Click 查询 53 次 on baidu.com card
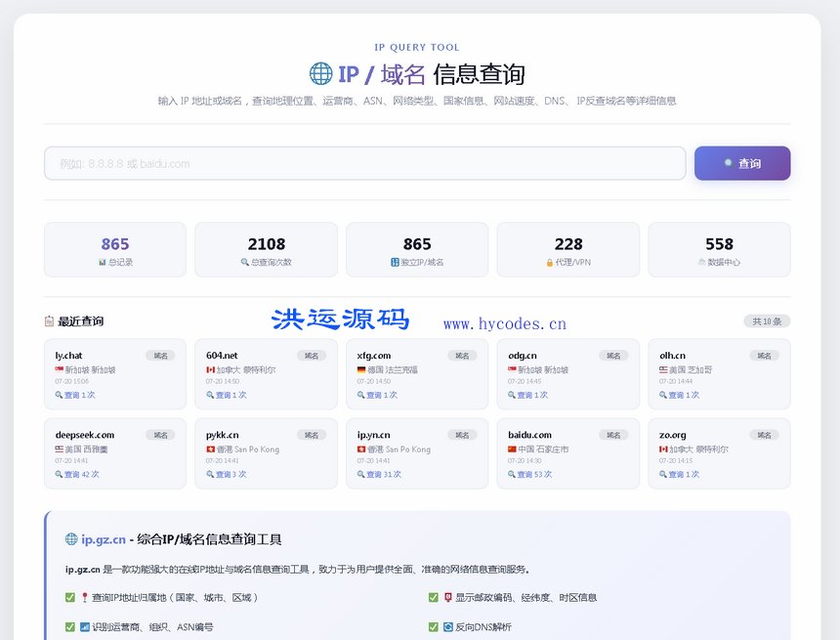 pyautogui.click(x=529, y=474)
